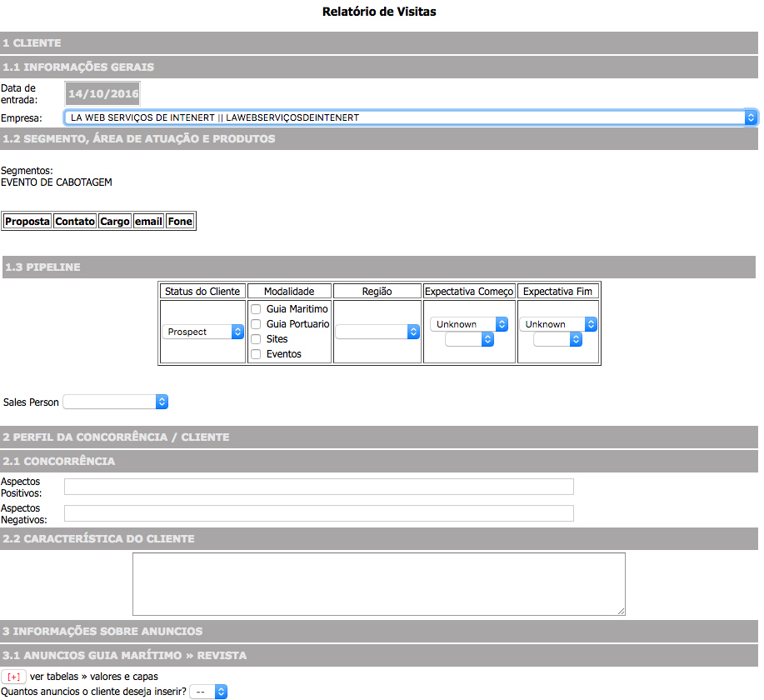Open the Região dropdown
This screenshot has height=700, width=764.
[x=377, y=332]
